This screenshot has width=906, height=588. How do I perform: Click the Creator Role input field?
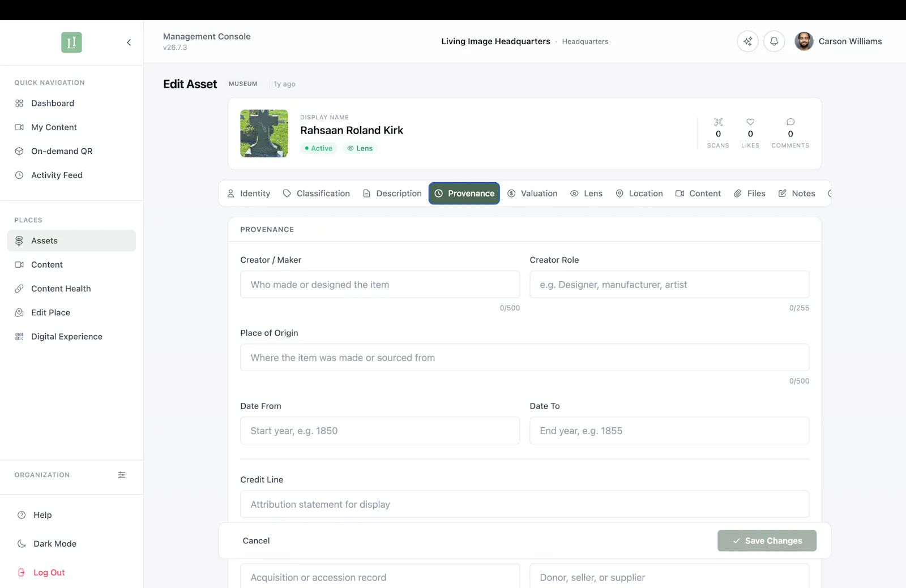(x=669, y=285)
